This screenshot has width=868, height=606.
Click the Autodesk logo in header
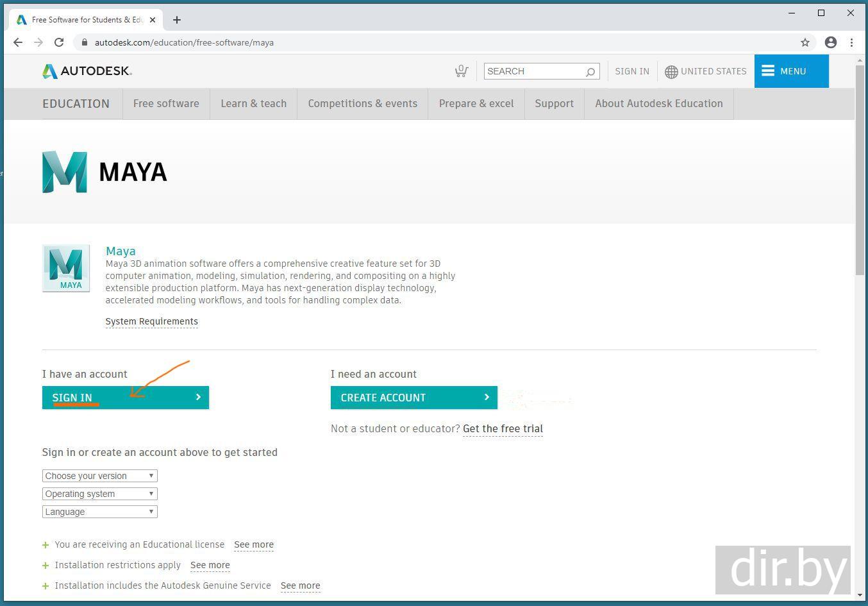coord(87,71)
